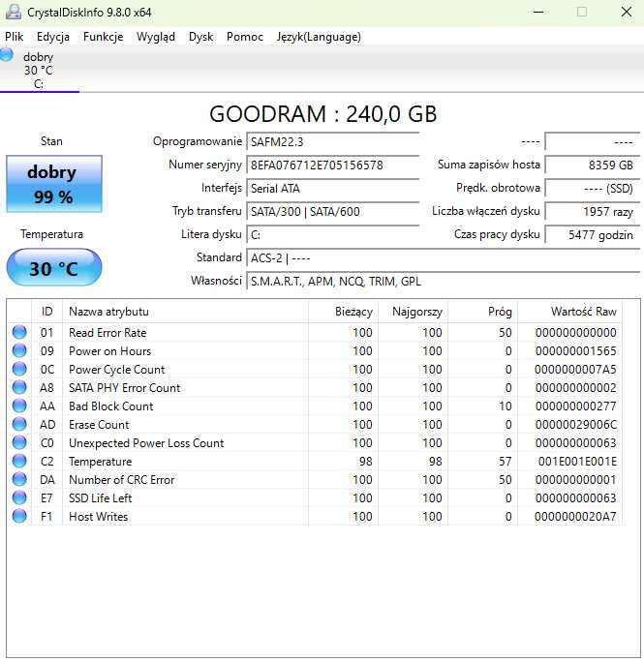Click the GOODRAM : 240,0 GB drive title
The height and width of the screenshot is (662, 644).
tap(323, 114)
